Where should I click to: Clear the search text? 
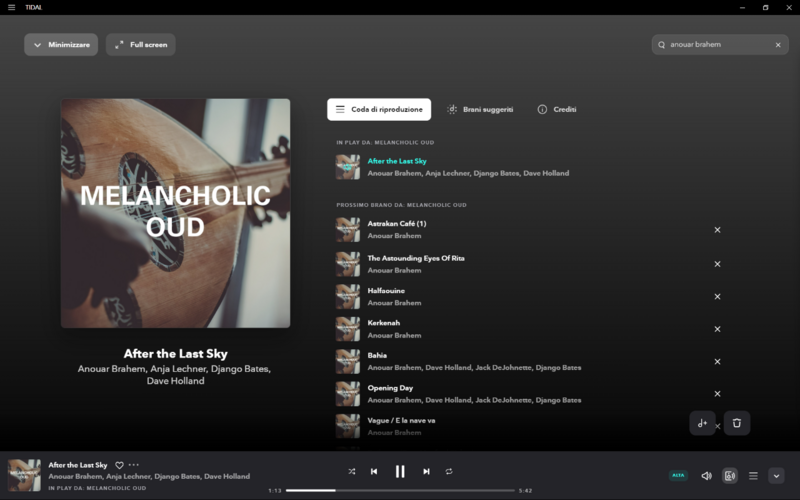pyautogui.click(x=778, y=45)
